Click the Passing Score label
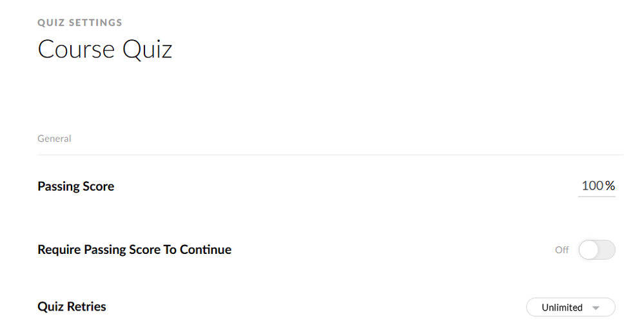 point(76,186)
